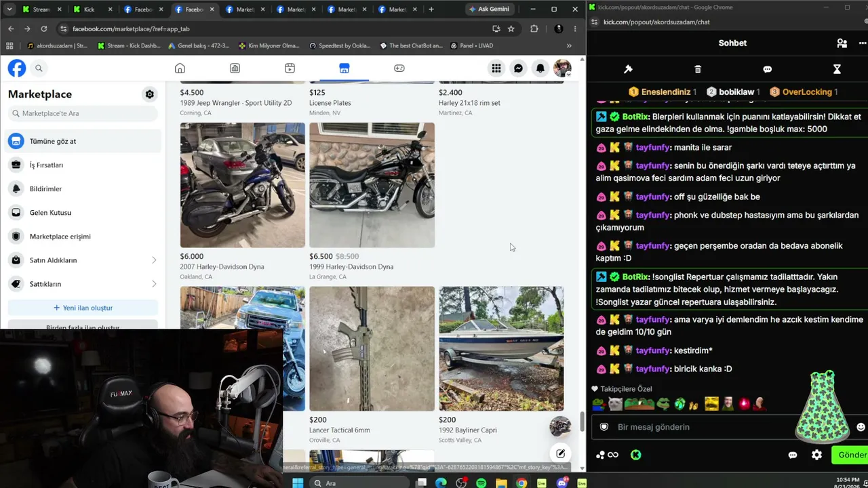868x488 pixels.
Task: Open the Lancer Tactical 6mm listing photo
Action: [372, 348]
